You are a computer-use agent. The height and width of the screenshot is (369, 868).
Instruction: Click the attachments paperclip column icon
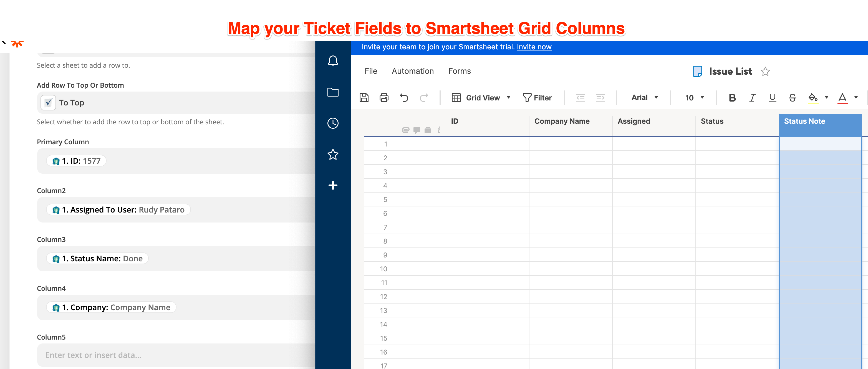405,130
